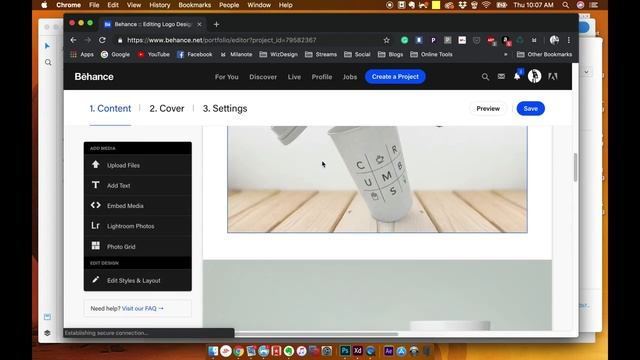Open the YouTube bookmark
640x360 pixels.
point(153,54)
